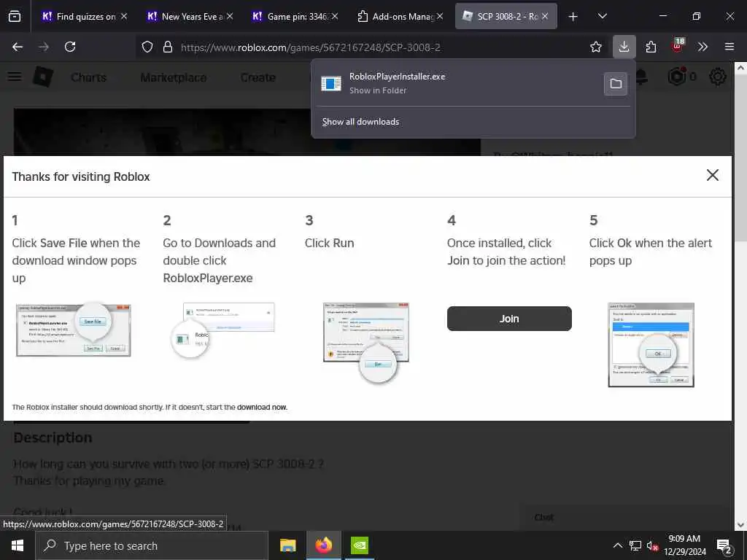Go back to previous page

18,47
